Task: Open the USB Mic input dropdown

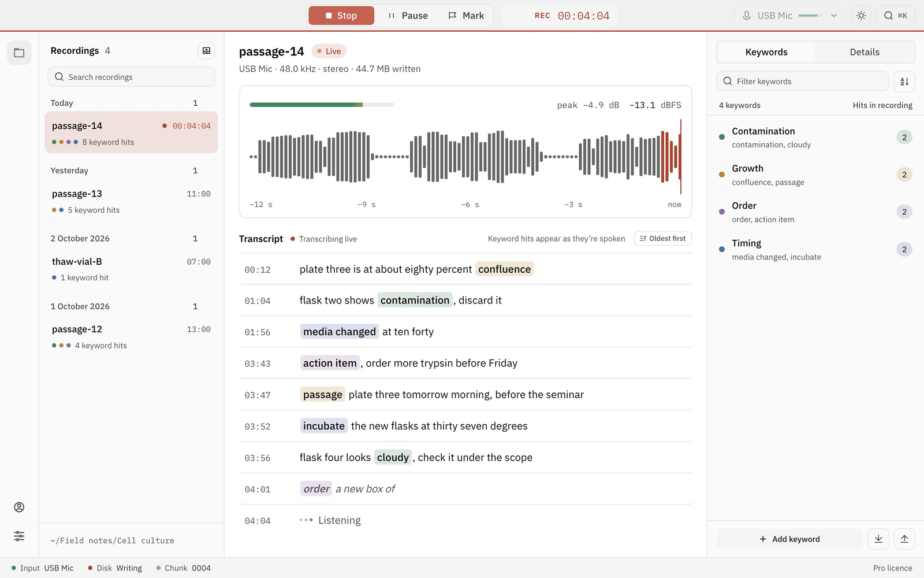Action: 790,16
